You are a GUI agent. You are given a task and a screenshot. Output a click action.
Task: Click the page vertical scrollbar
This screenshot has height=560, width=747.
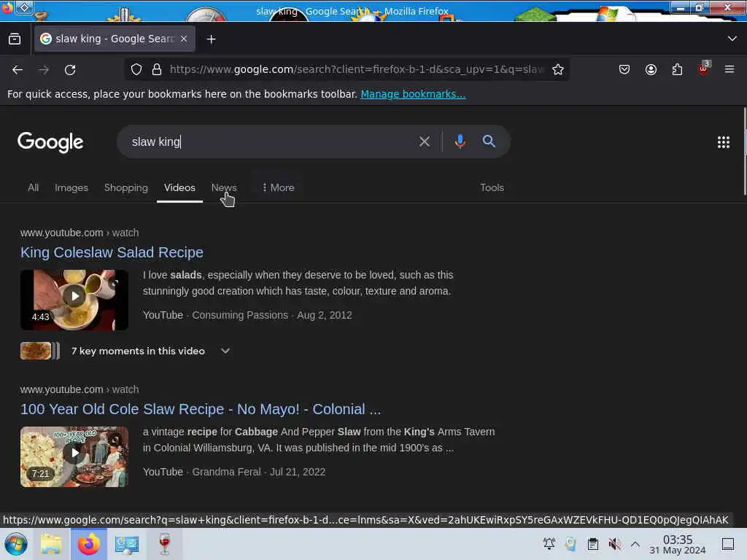pos(744,152)
